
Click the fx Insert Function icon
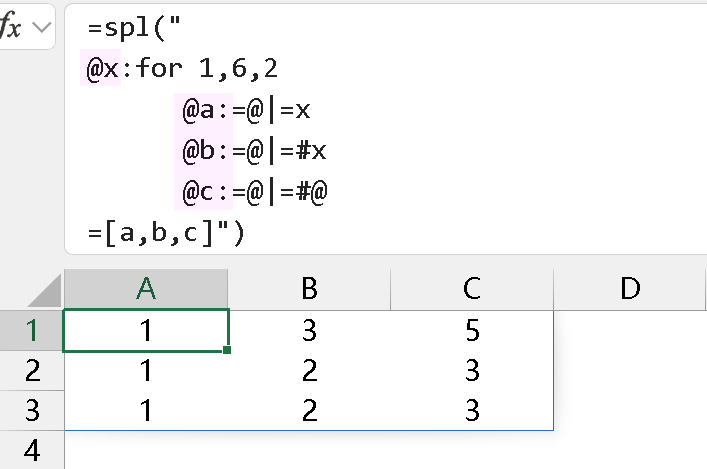11,28
